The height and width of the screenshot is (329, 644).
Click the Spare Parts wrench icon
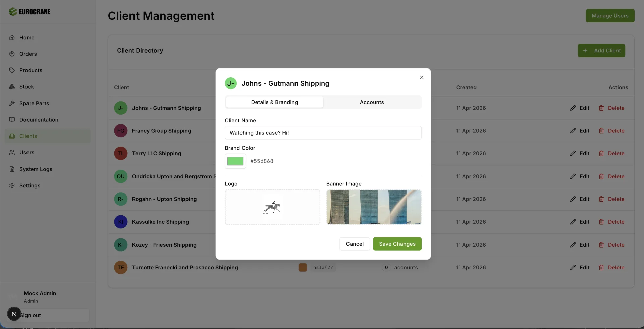click(12, 103)
